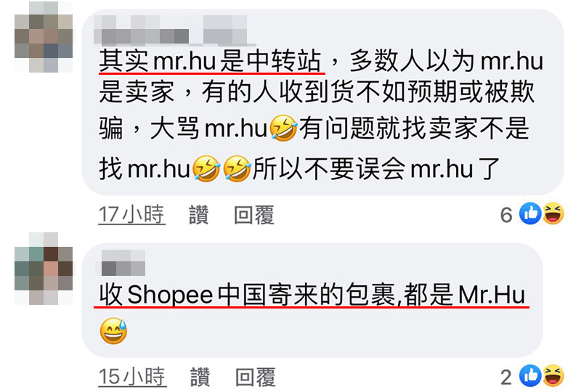Click the sweat-smile emoji in second comment

coord(113,331)
